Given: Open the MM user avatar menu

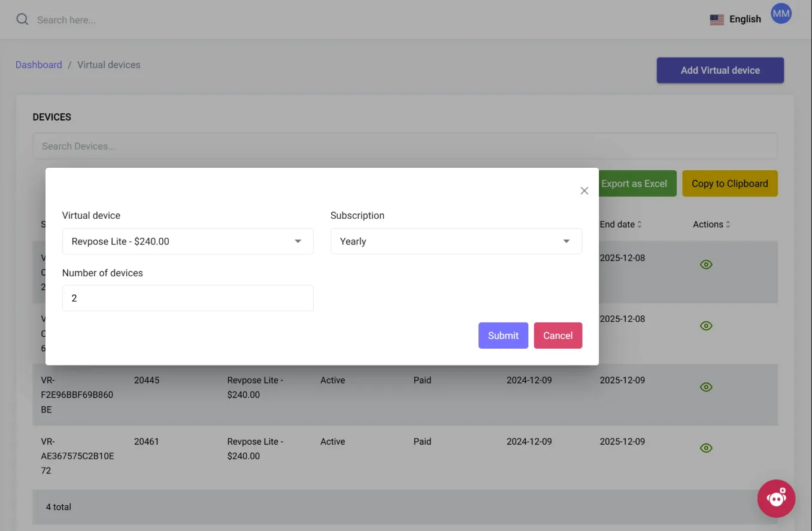Looking at the screenshot, I should [x=781, y=13].
